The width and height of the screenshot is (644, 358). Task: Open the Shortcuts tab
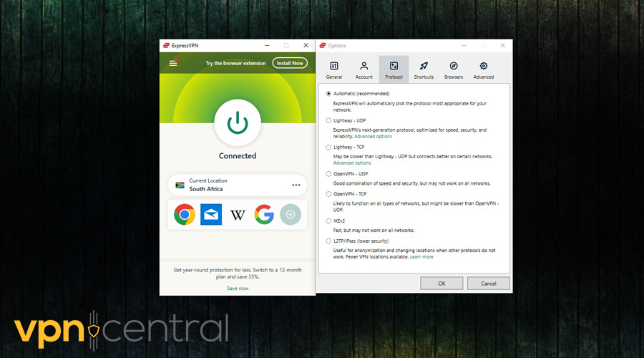tap(424, 69)
